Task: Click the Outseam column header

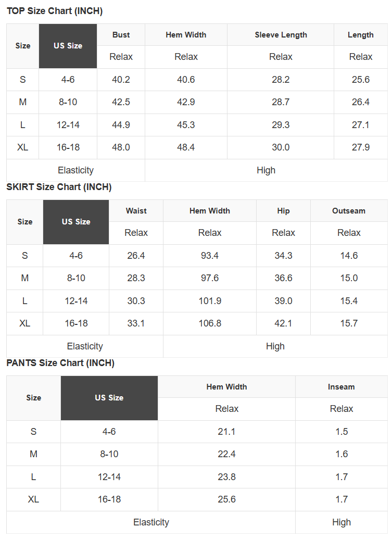Action: (x=349, y=211)
